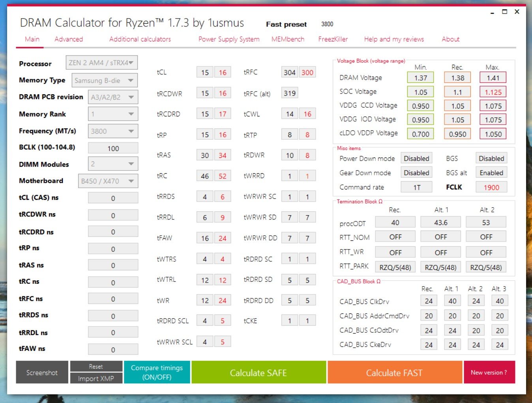Switch to the Main tab
This screenshot has width=532, height=403.
32,39
